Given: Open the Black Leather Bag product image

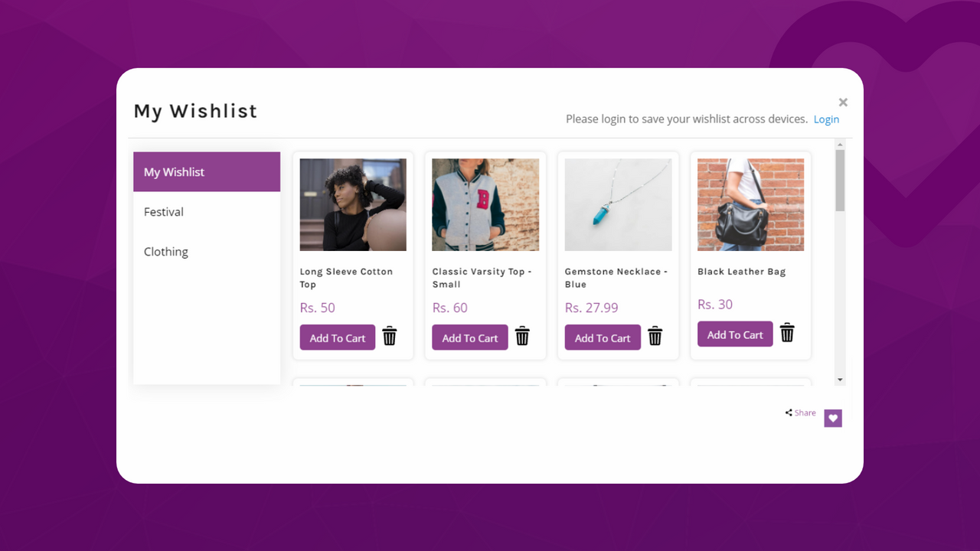Looking at the screenshot, I should tap(750, 204).
